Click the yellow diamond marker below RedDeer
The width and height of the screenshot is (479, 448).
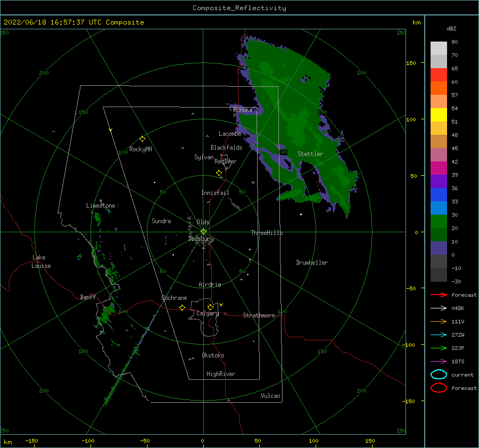[x=219, y=173]
